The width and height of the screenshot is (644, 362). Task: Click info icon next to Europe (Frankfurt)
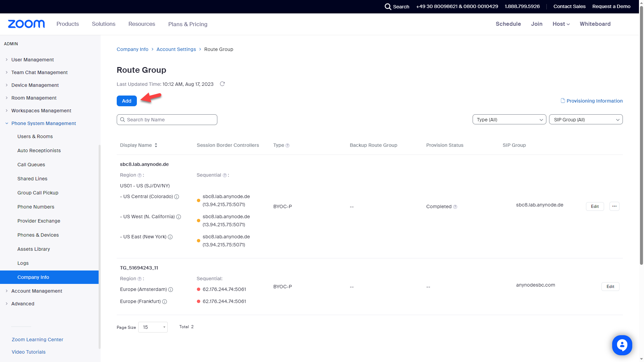click(164, 302)
